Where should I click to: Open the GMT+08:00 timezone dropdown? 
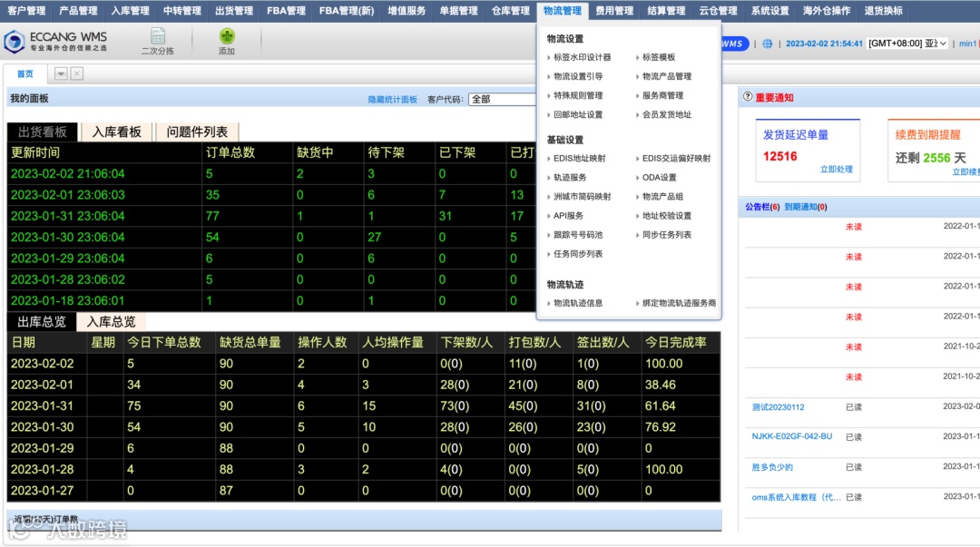tap(907, 44)
